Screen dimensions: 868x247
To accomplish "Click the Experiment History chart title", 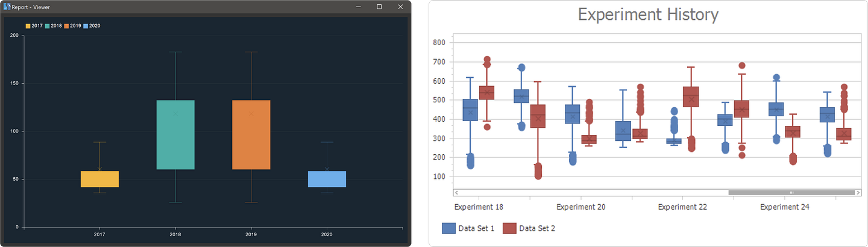I will (x=648, y=14).
